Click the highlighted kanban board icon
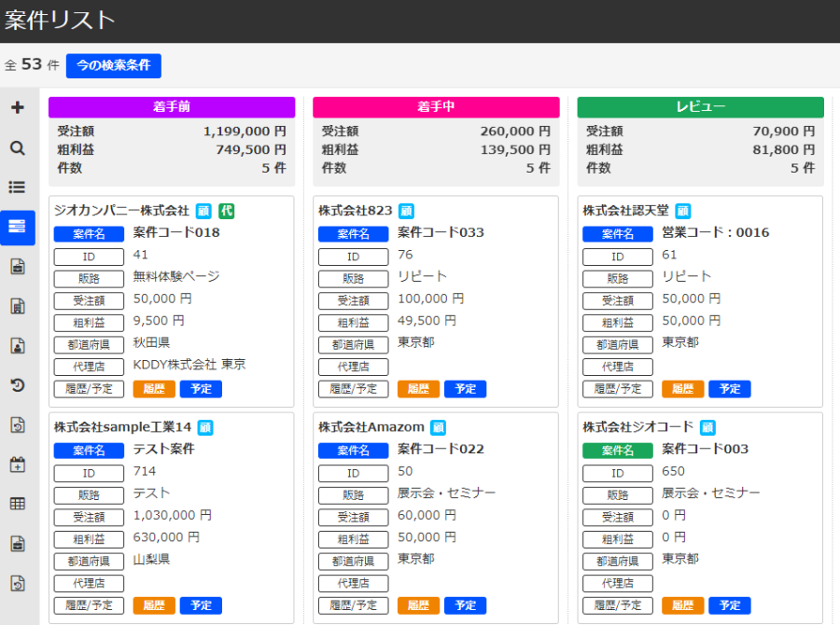This screenshot has height=625, width=840. point(17,225)
